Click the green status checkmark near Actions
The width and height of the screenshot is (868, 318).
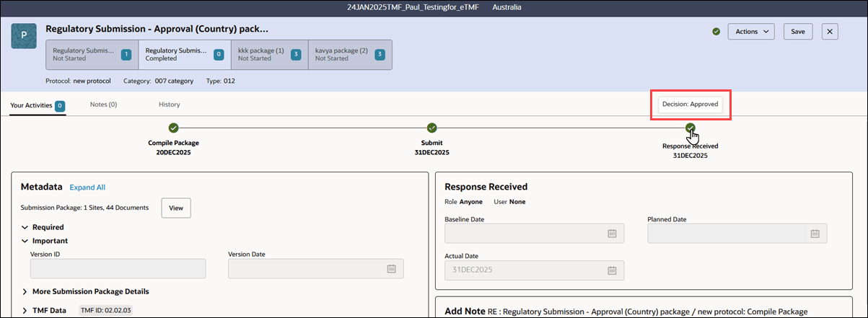coord(716,32)
